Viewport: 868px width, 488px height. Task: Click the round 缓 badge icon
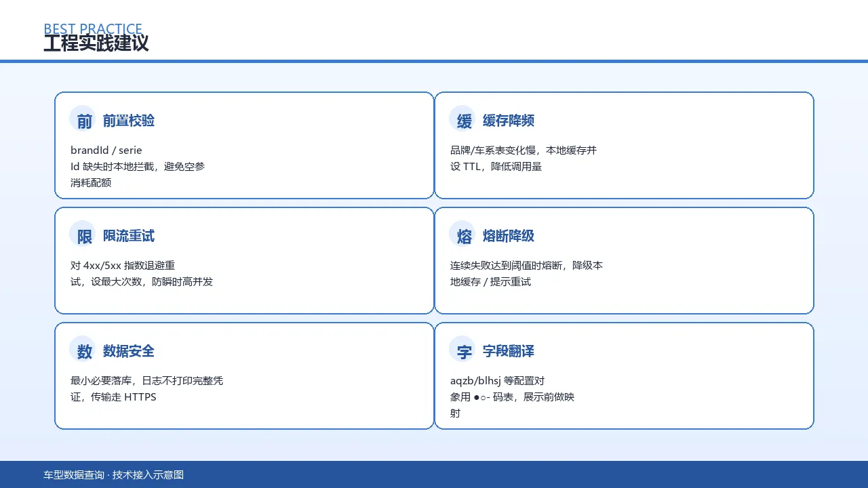pos(463,119)
